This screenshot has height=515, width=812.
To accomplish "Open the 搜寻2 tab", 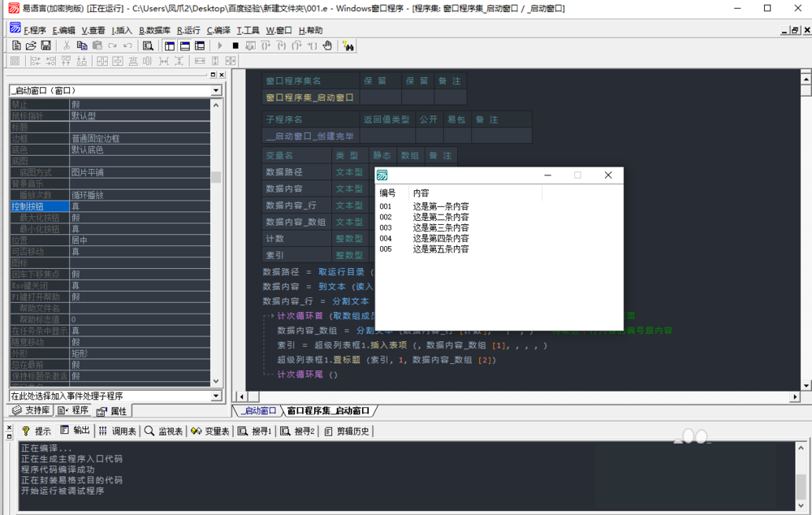I will click(298, 431).
